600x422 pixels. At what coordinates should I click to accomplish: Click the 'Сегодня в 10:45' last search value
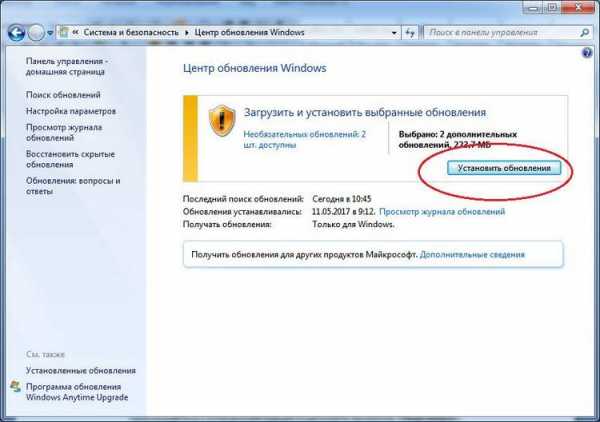point(342,199)
